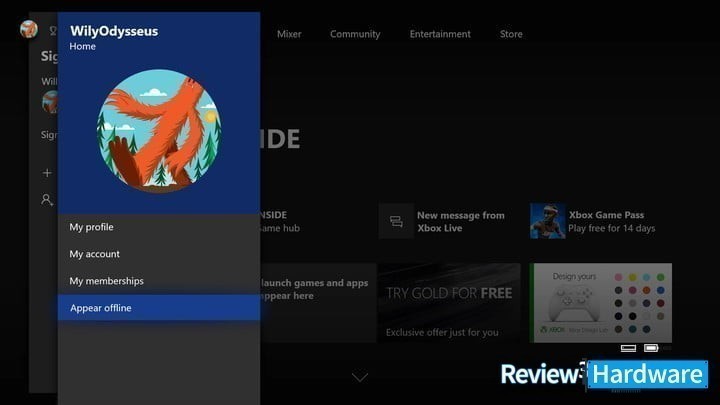The image size is (720, 405).
Task: Click the small sidebar account avatar
Action: 50,102
